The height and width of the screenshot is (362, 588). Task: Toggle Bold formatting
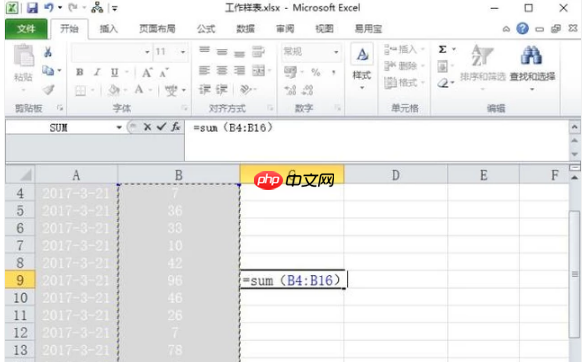[80, 72]
